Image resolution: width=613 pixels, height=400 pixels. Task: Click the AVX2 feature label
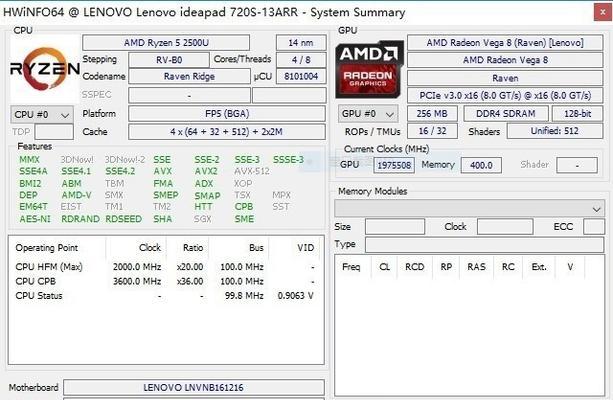[206, 171]
